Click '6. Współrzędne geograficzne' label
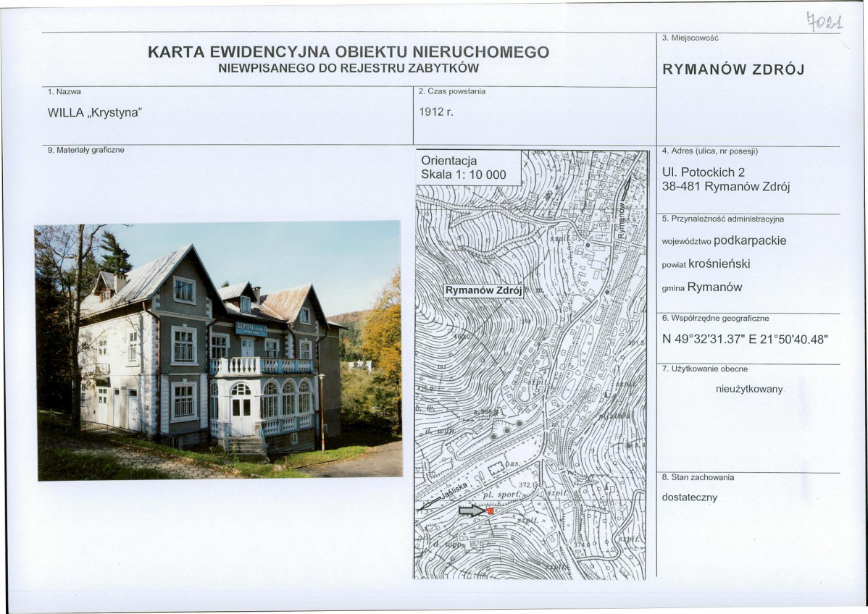This screenshot has width=868, height=614. 715,319
